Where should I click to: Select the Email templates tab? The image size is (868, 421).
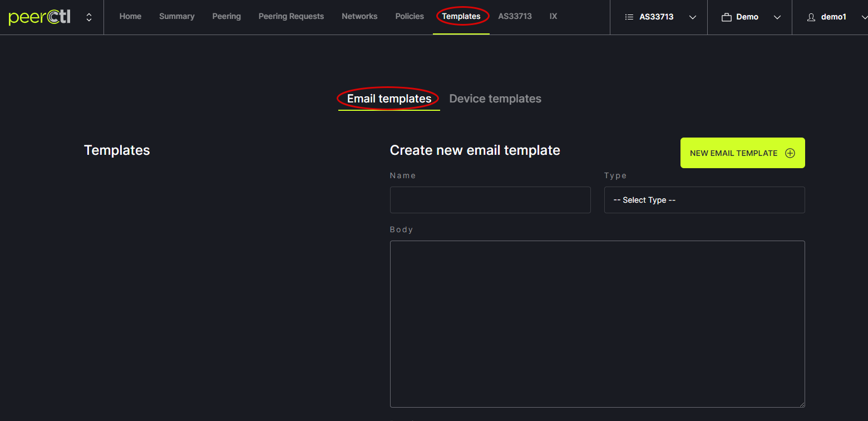click(x=389, y=99)
